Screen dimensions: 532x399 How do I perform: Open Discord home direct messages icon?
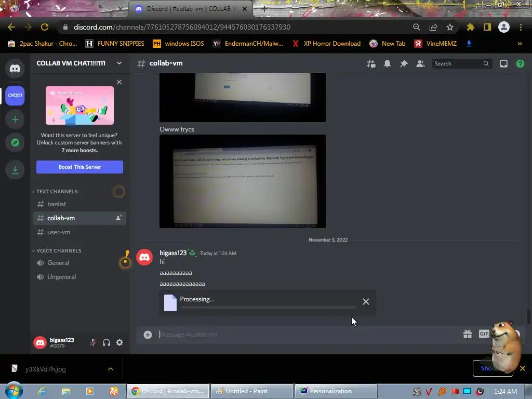point(15,69)
